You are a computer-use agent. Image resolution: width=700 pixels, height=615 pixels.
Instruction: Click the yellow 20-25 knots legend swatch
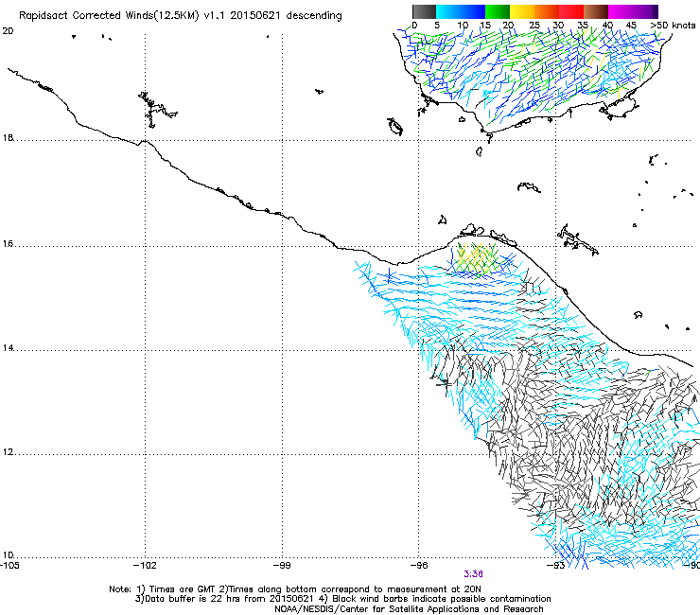click(522, 11)
